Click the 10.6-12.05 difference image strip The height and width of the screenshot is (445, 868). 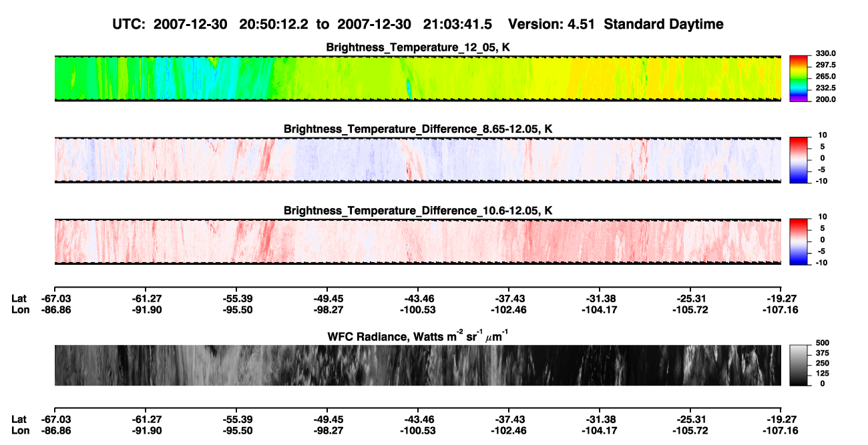tap(418, 242)
